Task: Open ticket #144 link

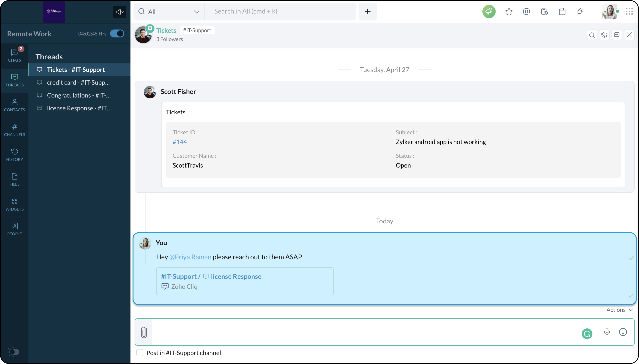Action: [180, 142]
